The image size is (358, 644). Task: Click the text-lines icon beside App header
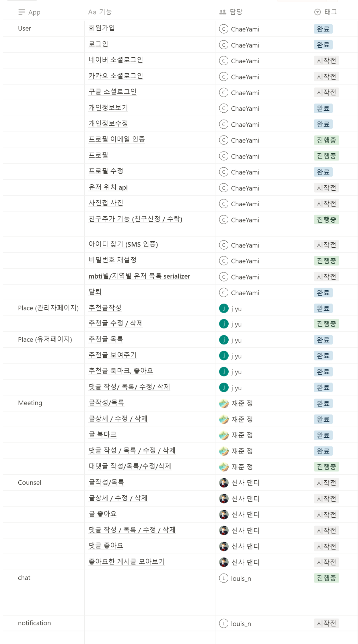22,12
